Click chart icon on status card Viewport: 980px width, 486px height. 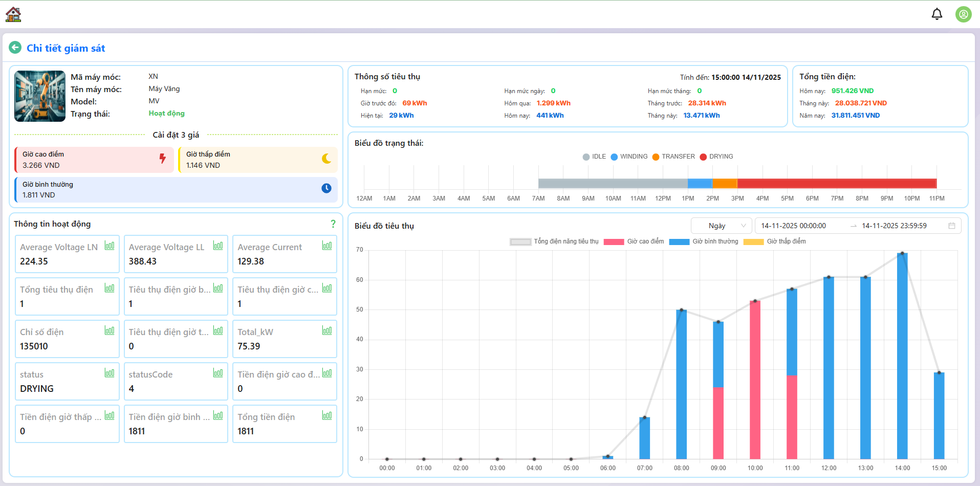click(110, 373)
